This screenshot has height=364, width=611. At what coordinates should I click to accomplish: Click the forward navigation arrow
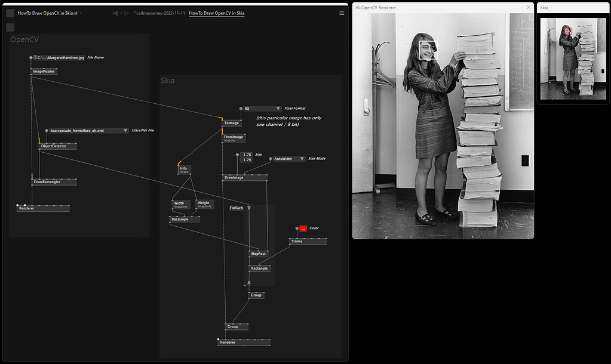click(x=126, y=13)
